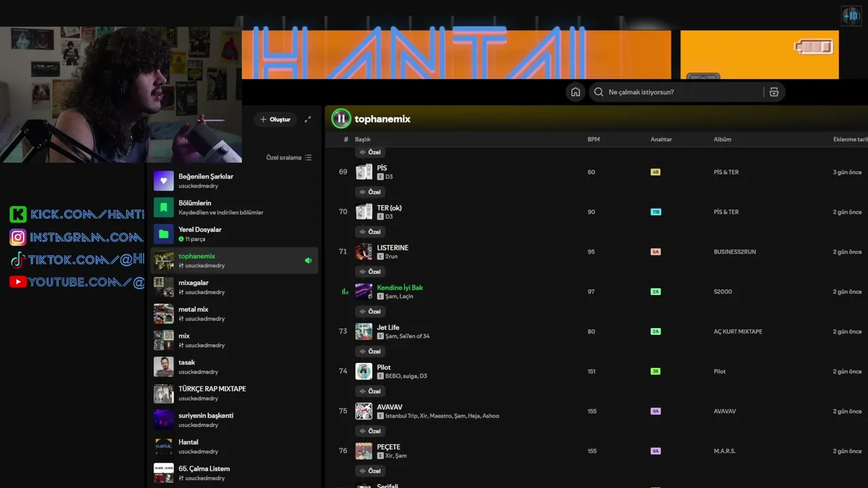Open artist Laçin under Kendine İyi Bak
Image resolution: width=868 pixels, height=488 pixels.
(406, 296)
